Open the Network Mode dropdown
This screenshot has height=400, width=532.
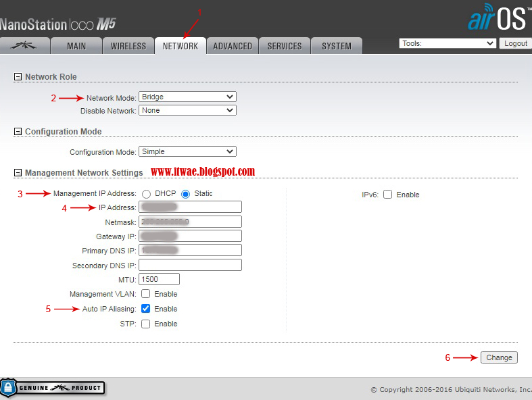coord(187,97)
